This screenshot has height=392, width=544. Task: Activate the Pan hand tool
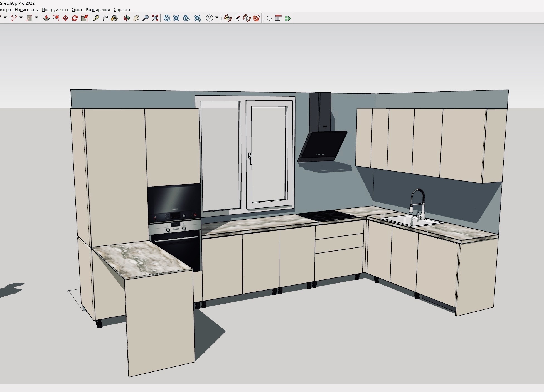[x=136, y=18]
